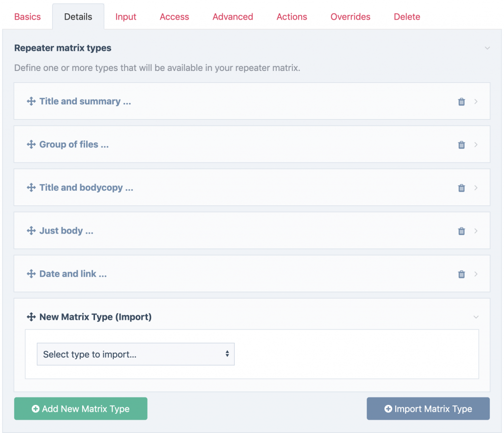Click the drag handle for Date and link
Screen dimensions: 504x433
pyautogui.click(x=31, y=274)
